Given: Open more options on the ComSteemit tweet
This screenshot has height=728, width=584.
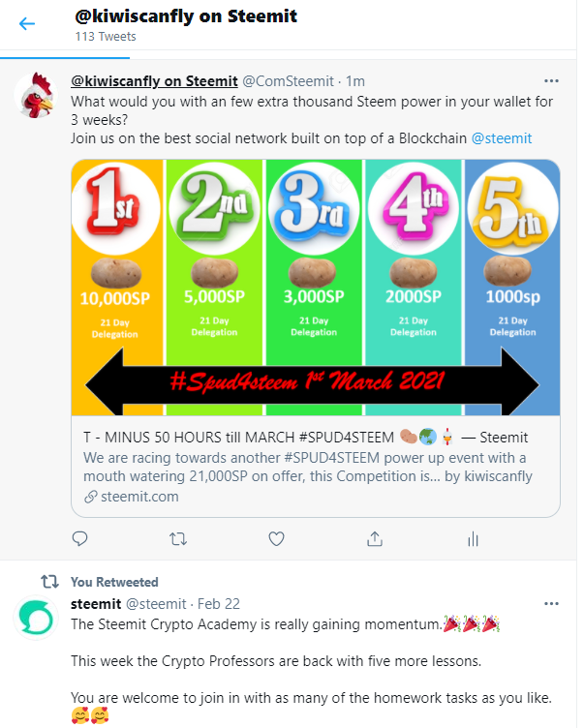Looking at the screenshot, I should (x=551, y=81).
